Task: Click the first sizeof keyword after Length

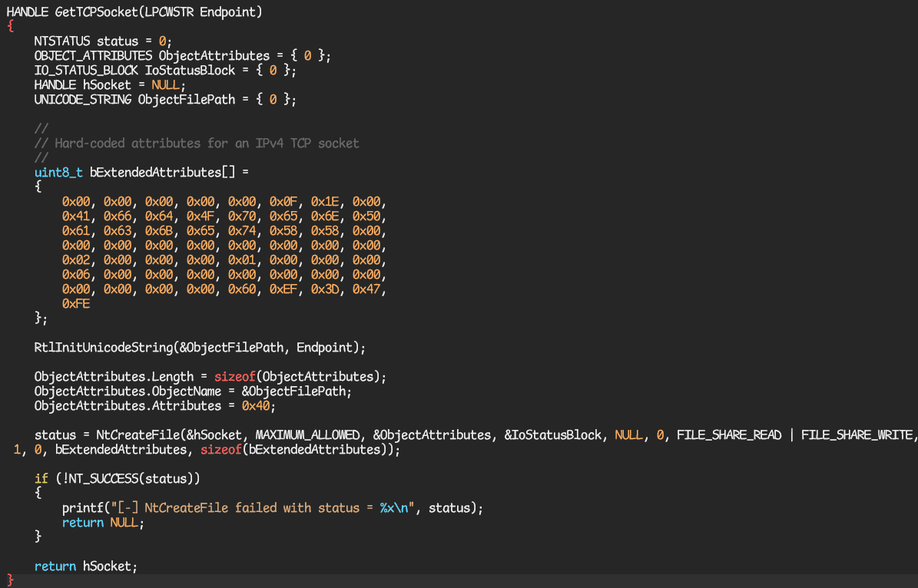Action: point(235,378)
